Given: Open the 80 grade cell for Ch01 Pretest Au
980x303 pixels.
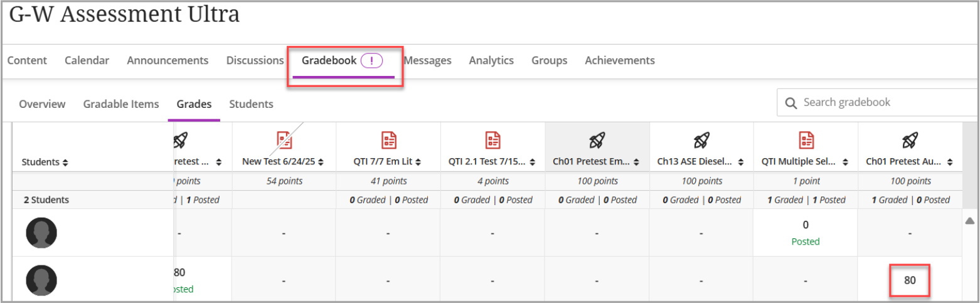Looking at the screenshot, I should coord(910,280).
